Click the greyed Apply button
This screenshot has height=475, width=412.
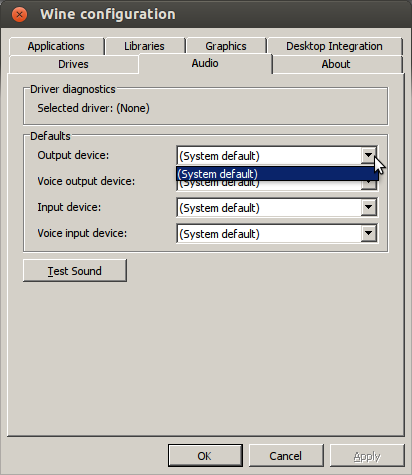367,456
